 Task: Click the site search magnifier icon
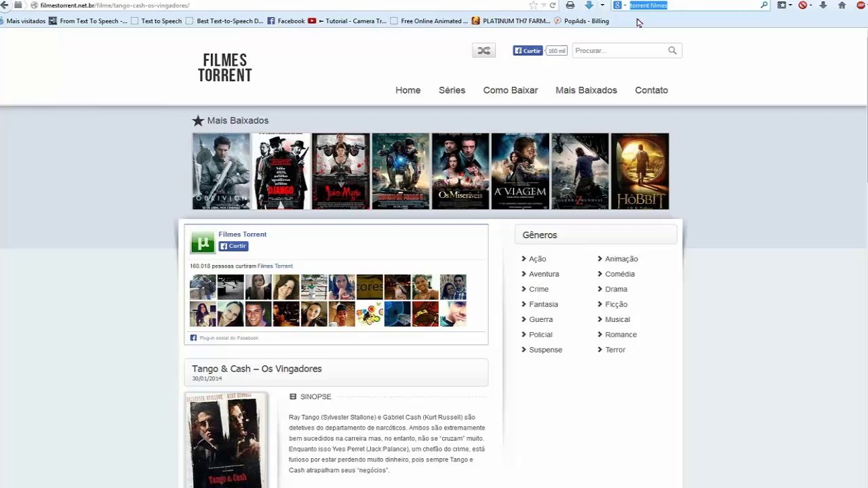[673, 50]
